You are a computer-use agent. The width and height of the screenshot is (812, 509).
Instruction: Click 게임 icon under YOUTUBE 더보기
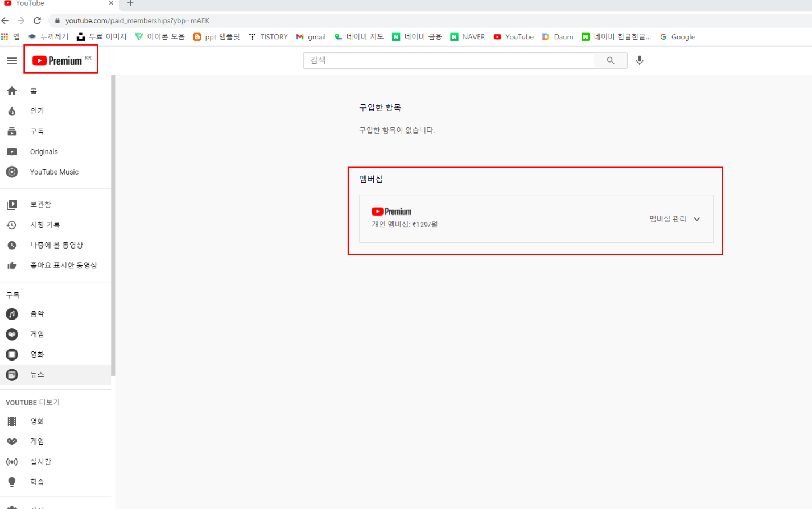coord(12,441)
